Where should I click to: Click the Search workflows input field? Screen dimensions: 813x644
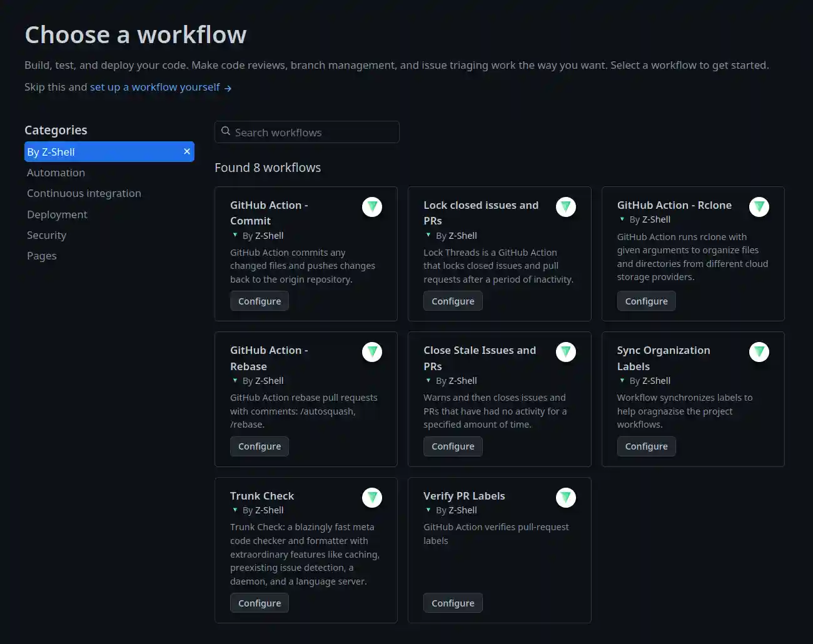point(306,132)
